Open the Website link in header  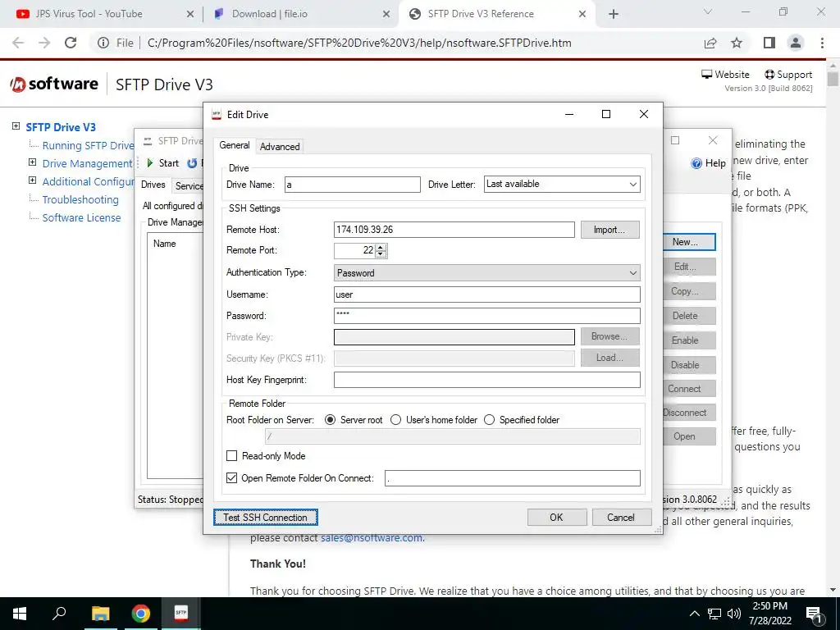point(725,75)
